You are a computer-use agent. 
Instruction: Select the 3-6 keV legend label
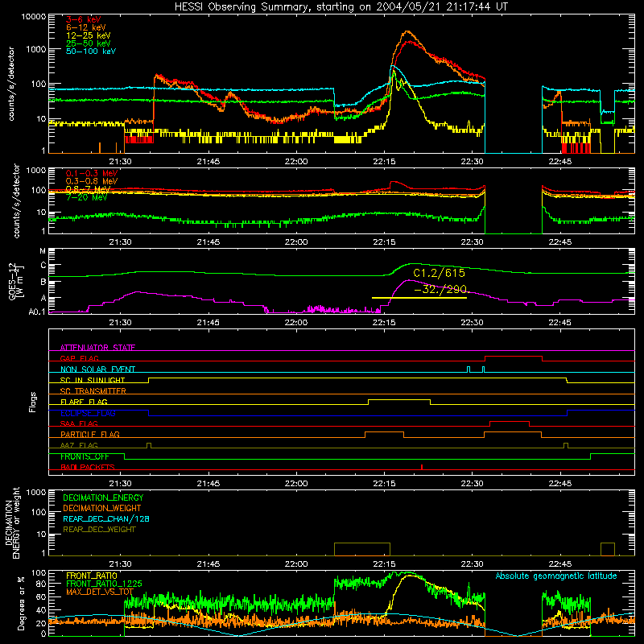point(83,19)
